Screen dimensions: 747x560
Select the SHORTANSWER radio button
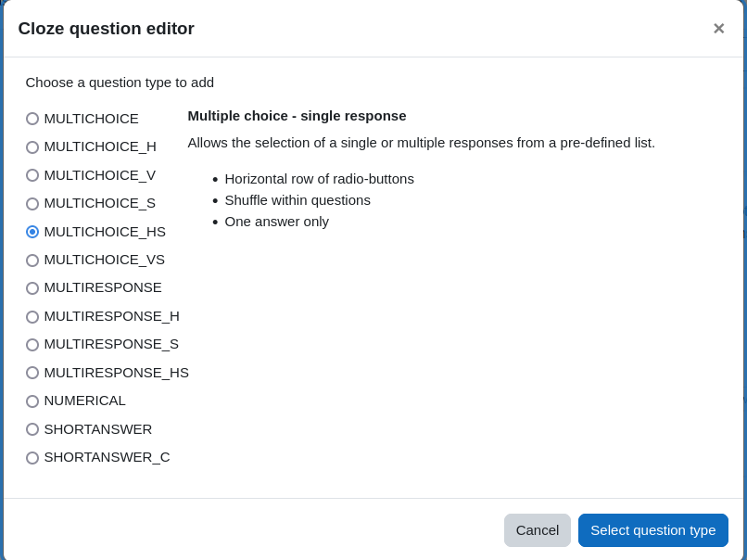click(32, 429)
